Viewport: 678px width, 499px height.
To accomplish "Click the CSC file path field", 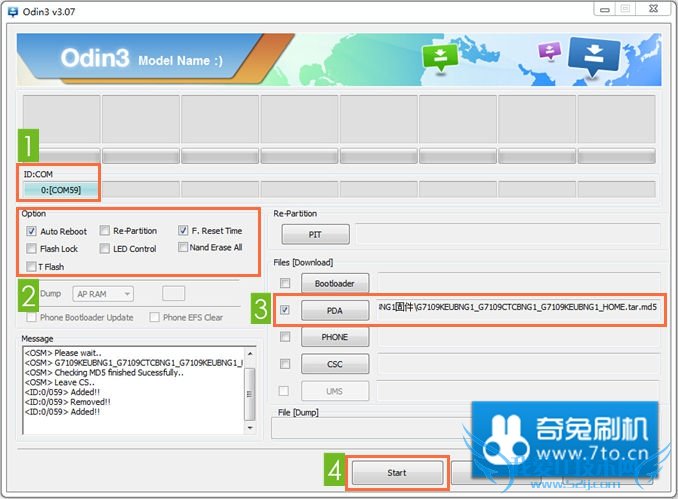I will click(x=519, y=364).
